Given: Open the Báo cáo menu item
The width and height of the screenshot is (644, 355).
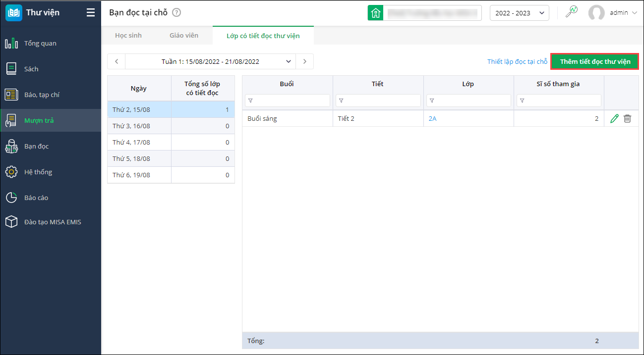Looking at the screenshot, I should 51,198.
